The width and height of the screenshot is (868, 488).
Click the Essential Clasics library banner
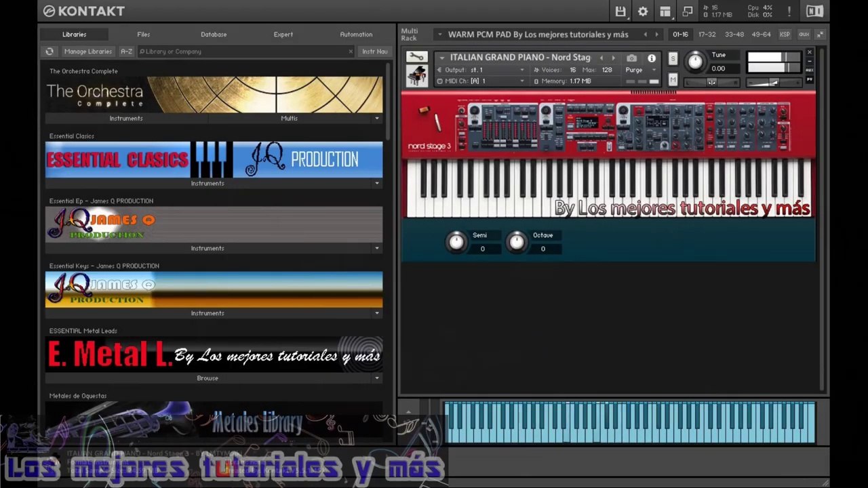[x=214, y=160]
